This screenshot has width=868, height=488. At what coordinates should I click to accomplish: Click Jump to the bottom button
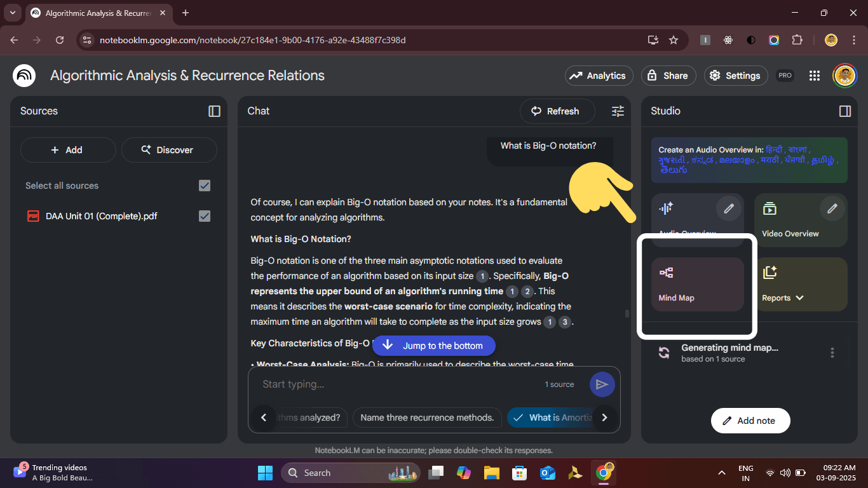(434, 346)
